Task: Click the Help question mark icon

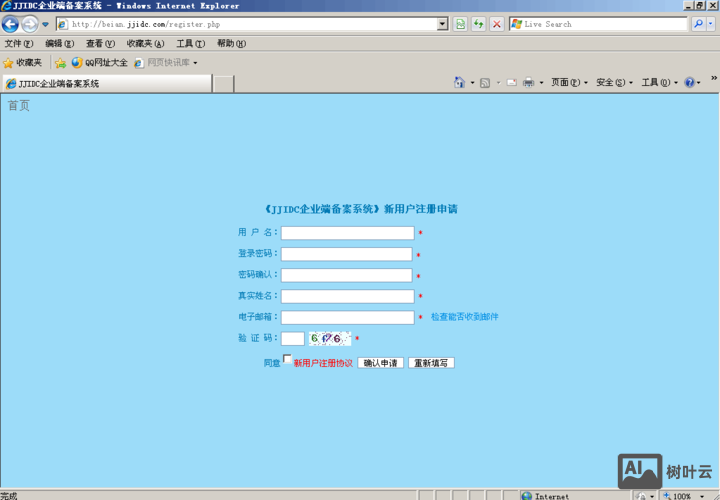Action: (691, 83)
